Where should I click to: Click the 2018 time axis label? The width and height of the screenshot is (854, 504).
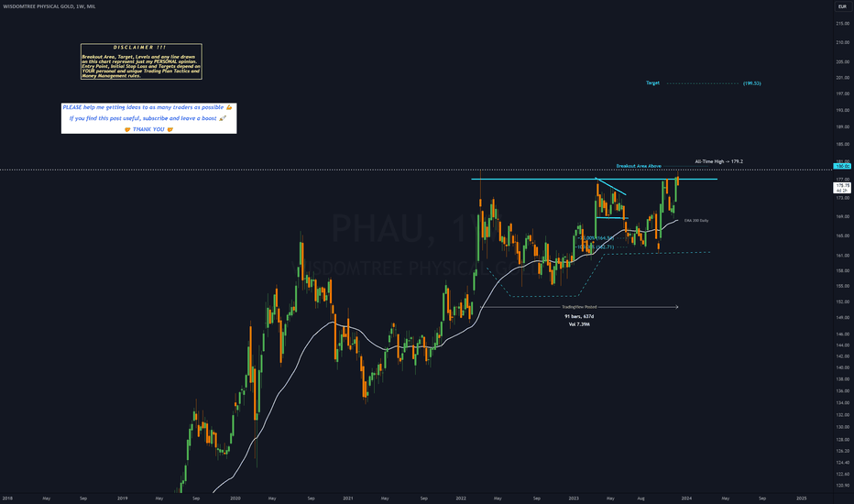click(7, 498)
